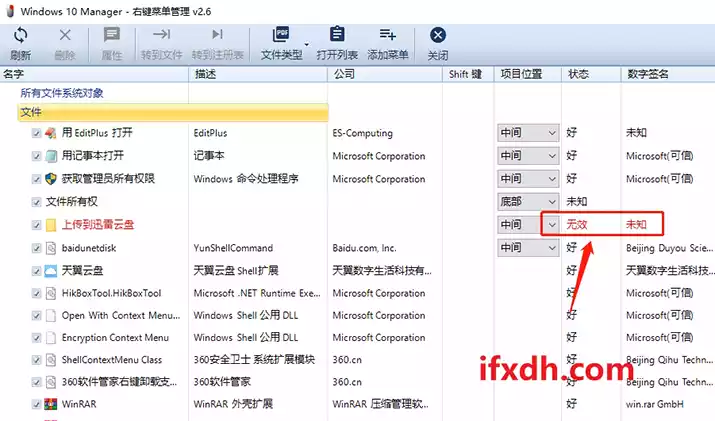Open position dropdown for 用记事本打开 row
The height and width of the screenshot is (421, 715).
[x=528, y=156]
